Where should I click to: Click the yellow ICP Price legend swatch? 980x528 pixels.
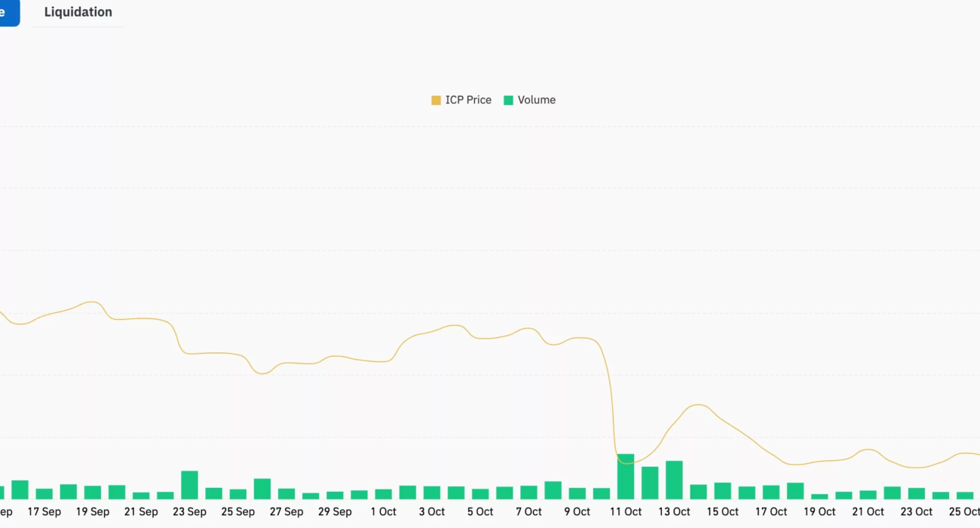[x=436, y=100]
